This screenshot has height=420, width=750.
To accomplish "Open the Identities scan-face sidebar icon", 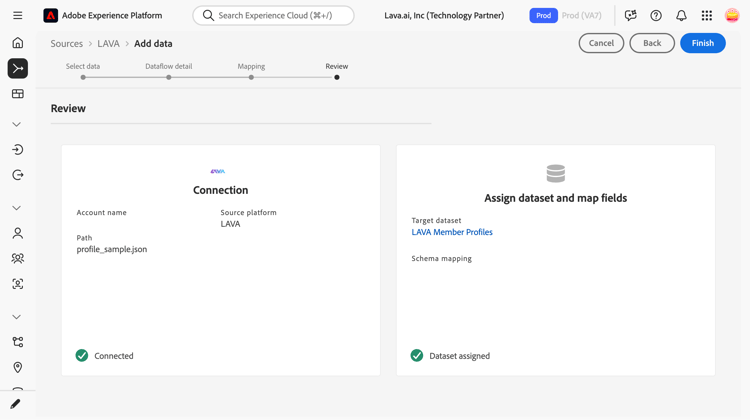I will (18, 284).
